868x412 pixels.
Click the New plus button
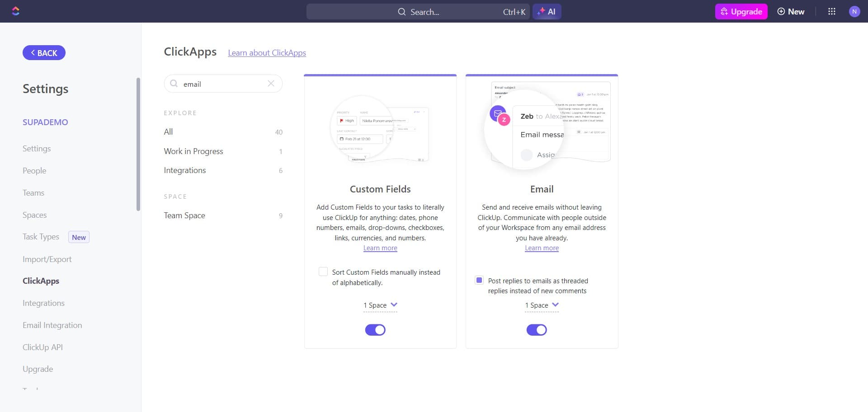[x=791, y=12]
